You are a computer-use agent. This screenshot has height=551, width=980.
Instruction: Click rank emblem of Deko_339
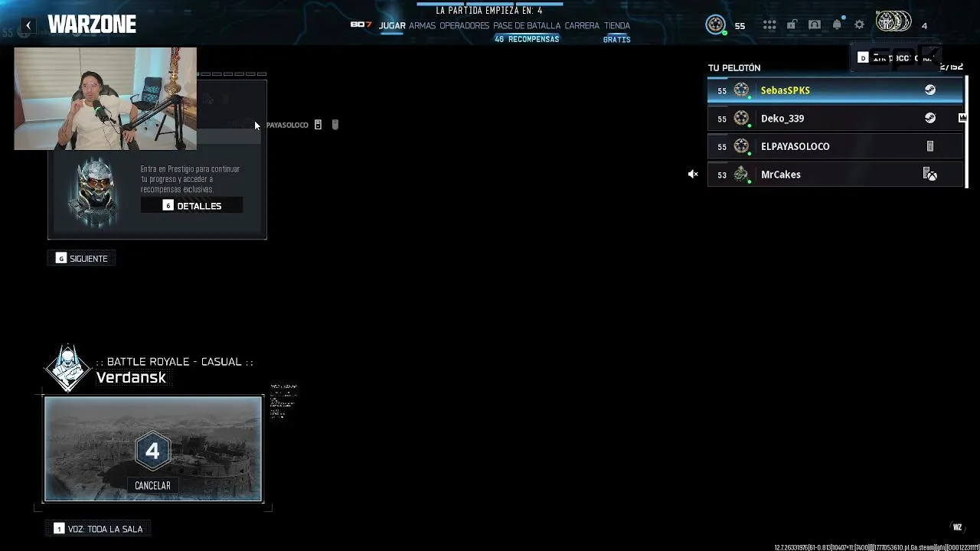741,119
